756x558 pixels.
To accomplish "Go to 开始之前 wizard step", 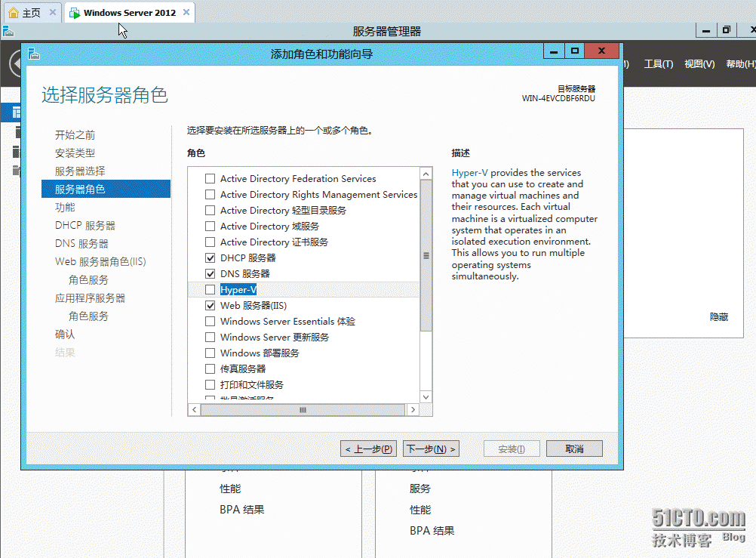I will (x=75, y=135).
